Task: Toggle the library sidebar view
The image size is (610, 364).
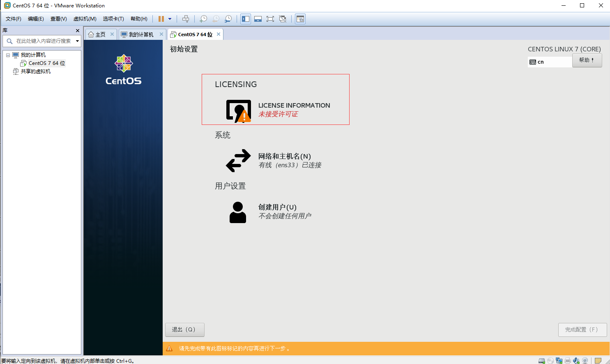Action: pos(246,19)
